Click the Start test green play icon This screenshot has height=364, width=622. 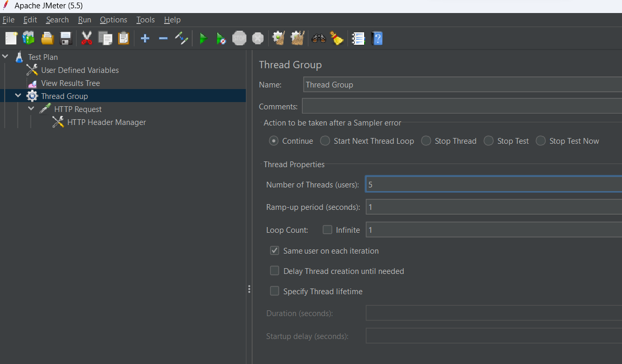(x=203, y=39)
